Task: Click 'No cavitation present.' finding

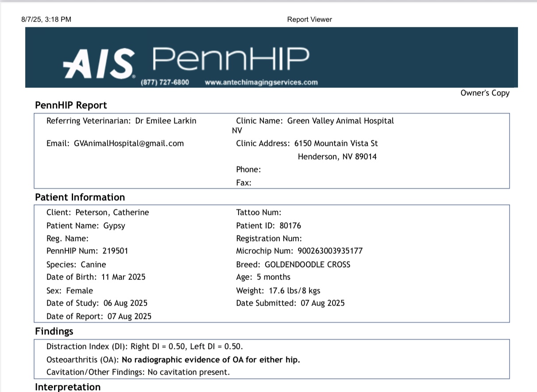Action: pos(189,372)
